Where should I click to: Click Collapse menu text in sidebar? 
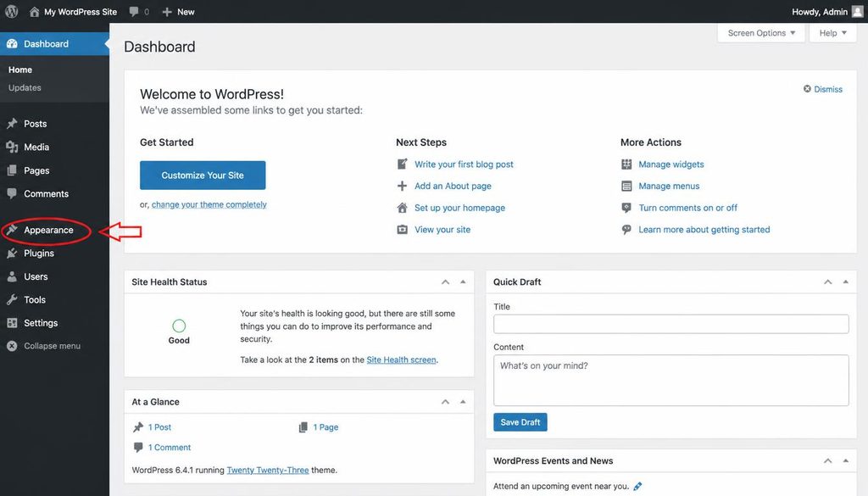[x=52, y=346]
